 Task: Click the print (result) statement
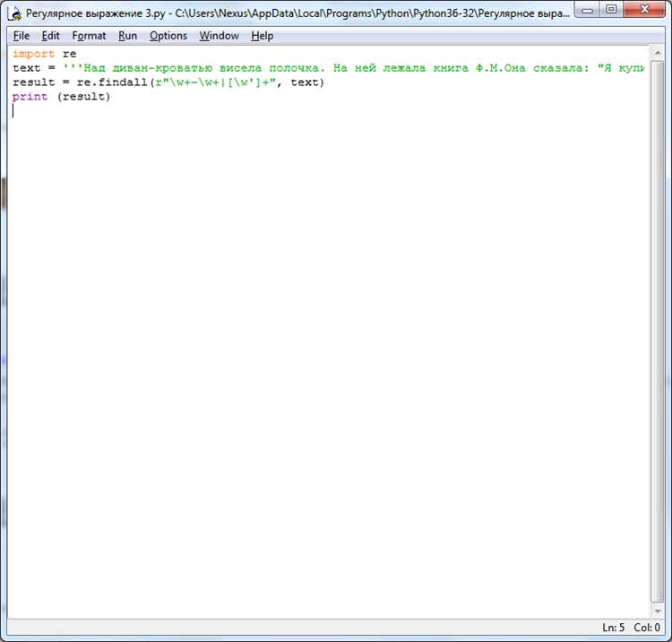[x=61, y=97]
